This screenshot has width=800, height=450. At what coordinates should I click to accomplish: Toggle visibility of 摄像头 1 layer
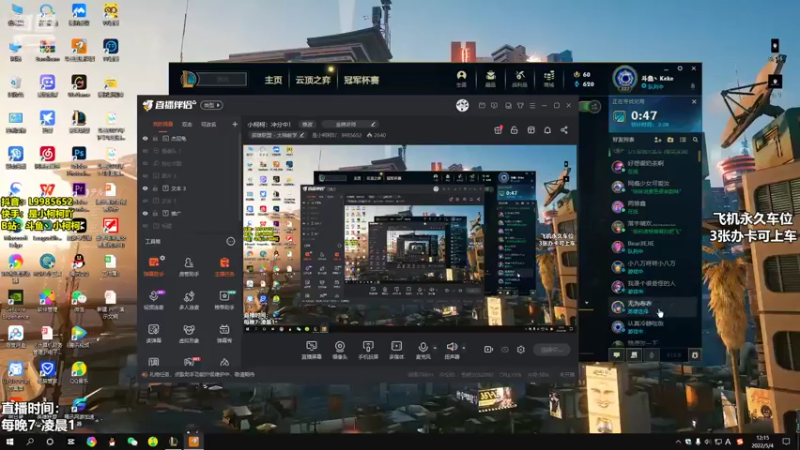click(x=145, y=151)
